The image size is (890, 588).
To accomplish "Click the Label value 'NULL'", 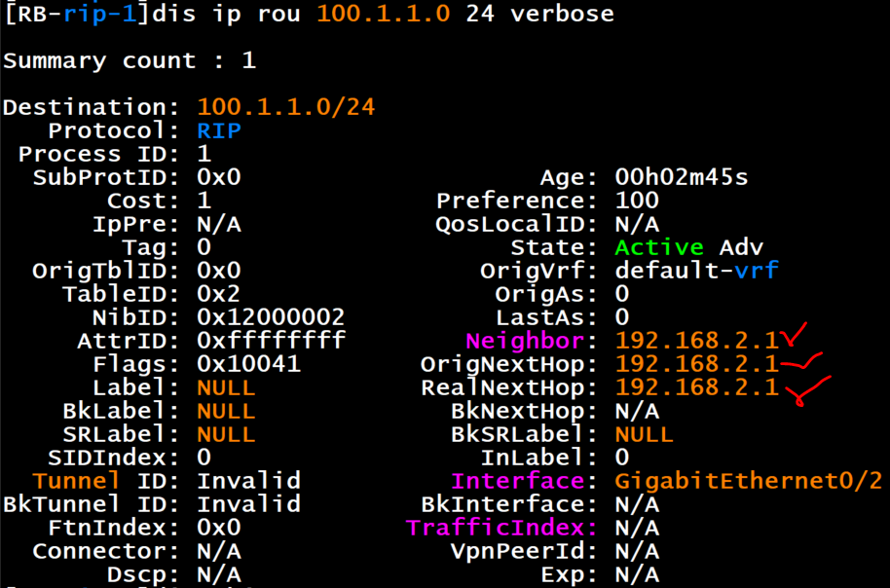I will pyautogui.click(x=227, y=387).
